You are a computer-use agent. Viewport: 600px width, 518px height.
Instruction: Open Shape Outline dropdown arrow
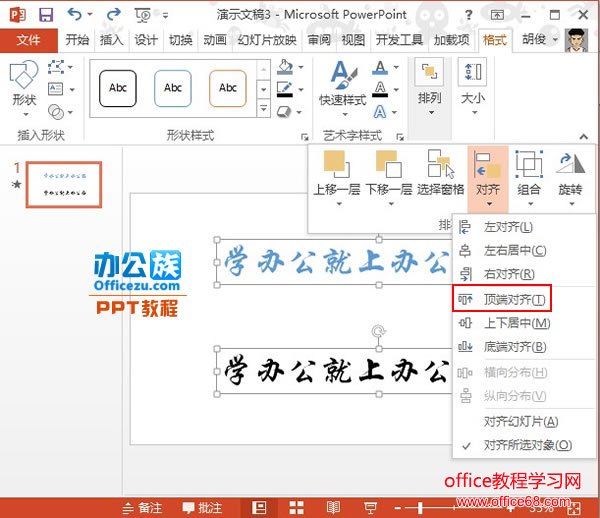301,90
